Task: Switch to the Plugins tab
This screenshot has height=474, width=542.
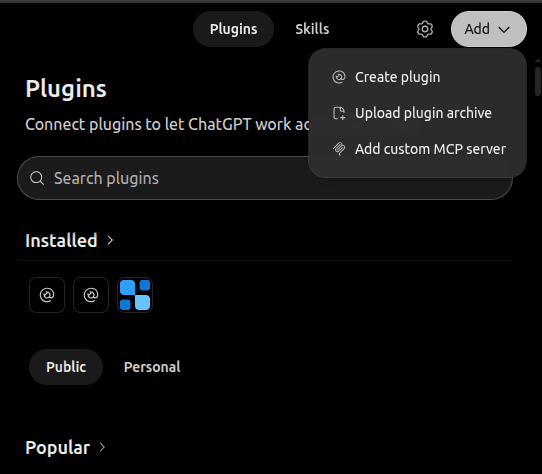Action: pos(233,29)
